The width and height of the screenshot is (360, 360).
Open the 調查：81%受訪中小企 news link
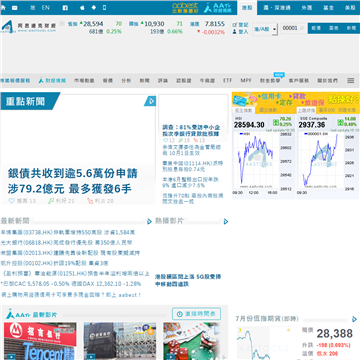pyautogui.click(x=191, y=130)
